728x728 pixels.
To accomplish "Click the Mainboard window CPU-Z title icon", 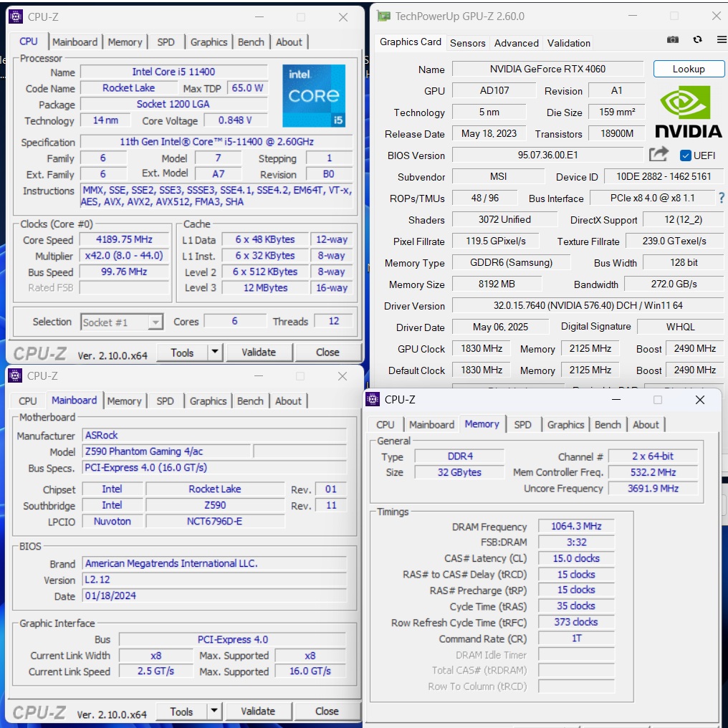I will click(15, 375).
